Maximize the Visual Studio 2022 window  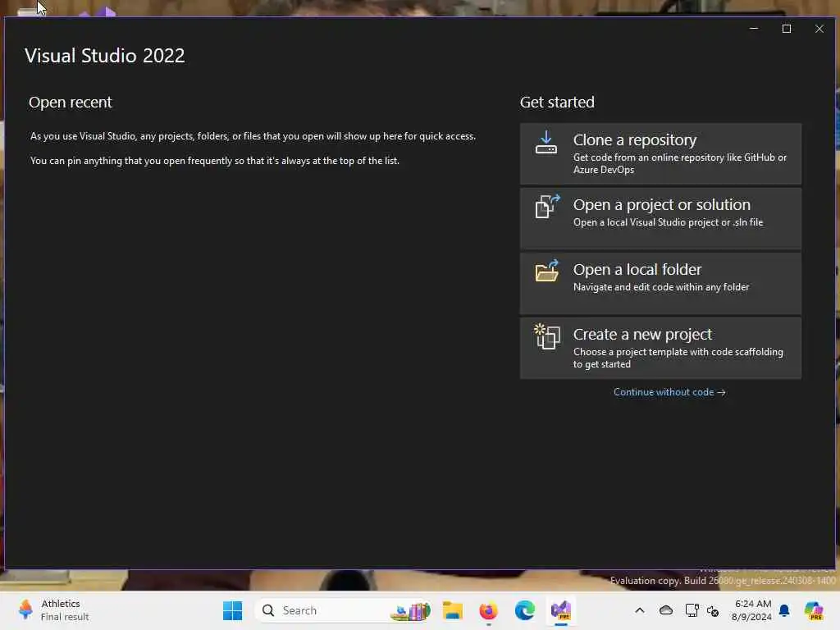point(787,29)
